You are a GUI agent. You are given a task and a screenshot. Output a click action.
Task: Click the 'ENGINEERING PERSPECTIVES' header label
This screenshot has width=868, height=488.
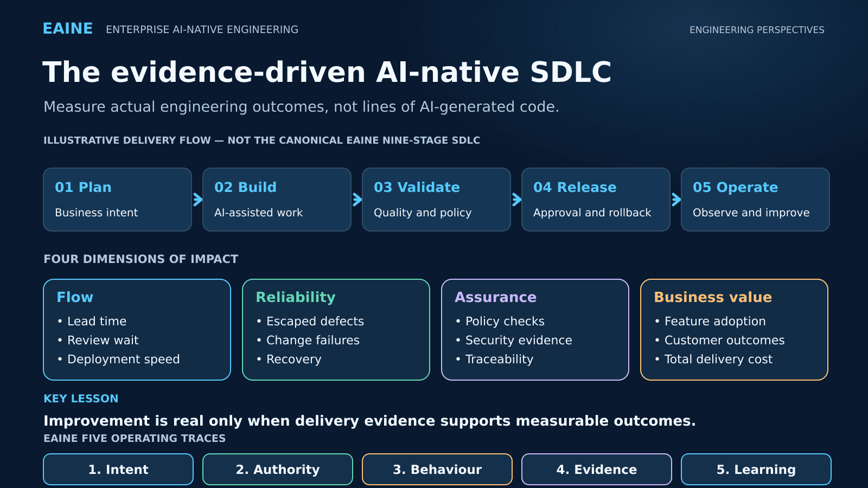pyautogui.click(x=757, y=30)
